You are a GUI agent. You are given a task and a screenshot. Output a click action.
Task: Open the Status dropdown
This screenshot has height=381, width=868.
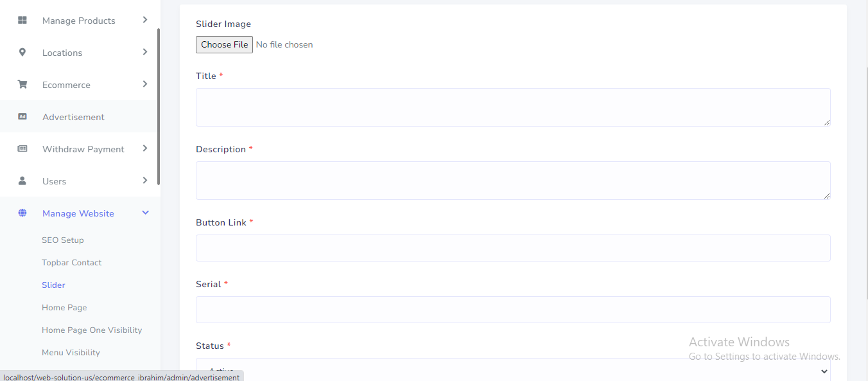coord(512,370)
